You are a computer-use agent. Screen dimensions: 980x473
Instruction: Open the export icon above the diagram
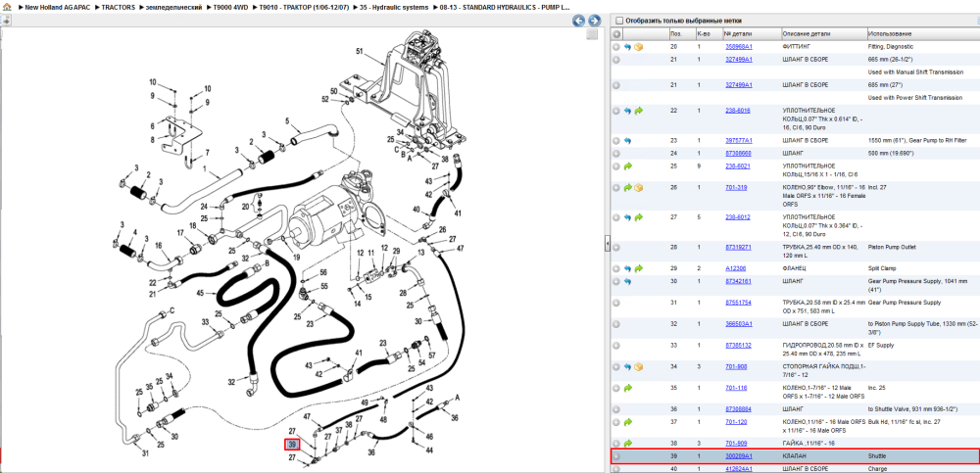pyautogui.click(x=6, y=21)
